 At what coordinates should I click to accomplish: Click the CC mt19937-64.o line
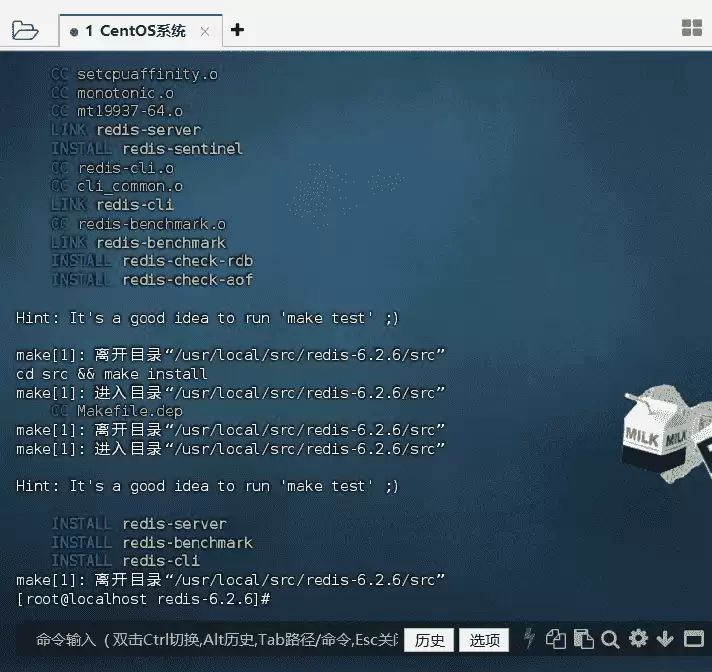pos(117,111)
